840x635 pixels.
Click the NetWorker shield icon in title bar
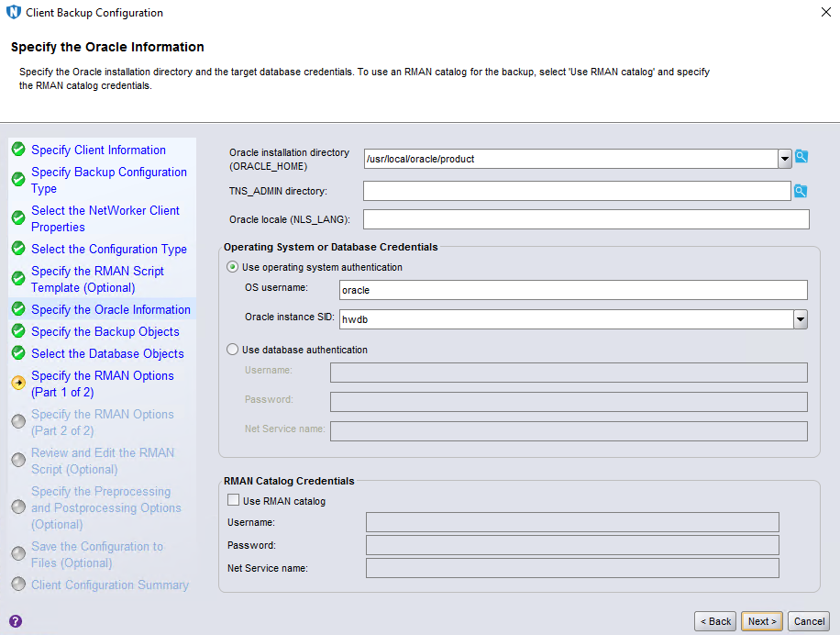[13, 13]
